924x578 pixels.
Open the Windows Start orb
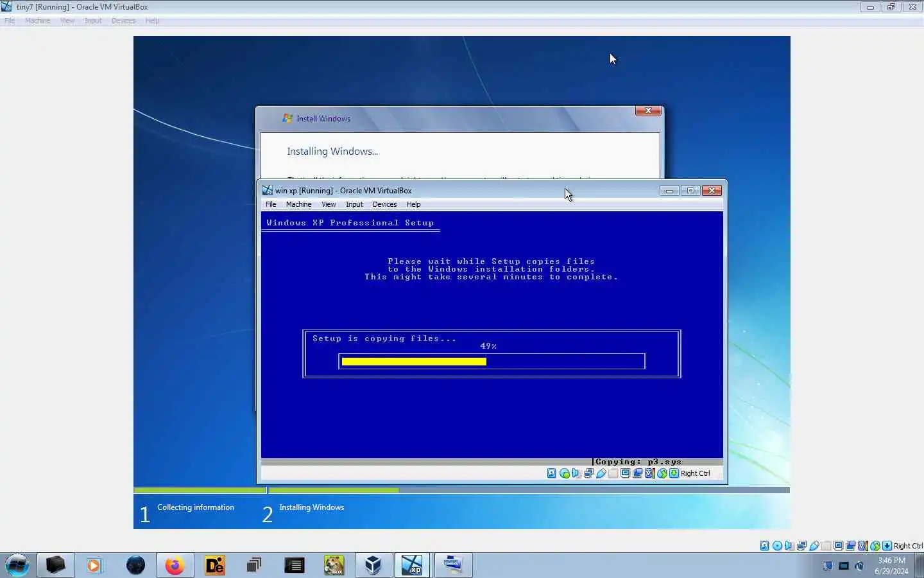click(x=17, y=565)
